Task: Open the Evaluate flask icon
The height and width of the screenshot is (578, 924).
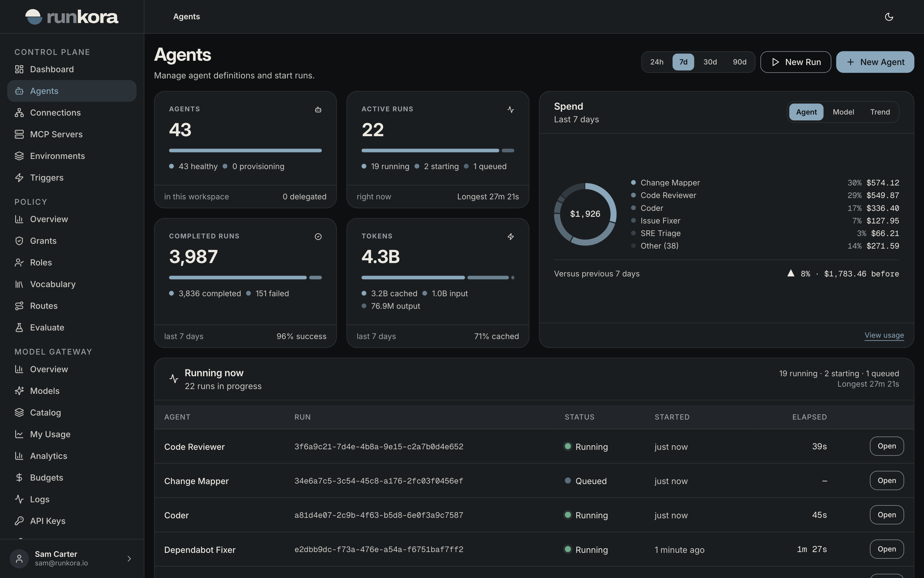Action: coord(19,327)
